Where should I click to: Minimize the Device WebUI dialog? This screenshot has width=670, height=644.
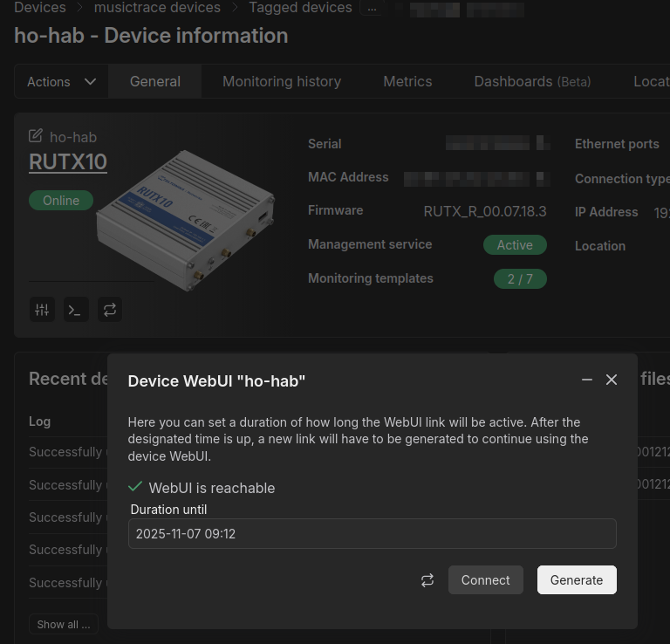coord(587,380)
